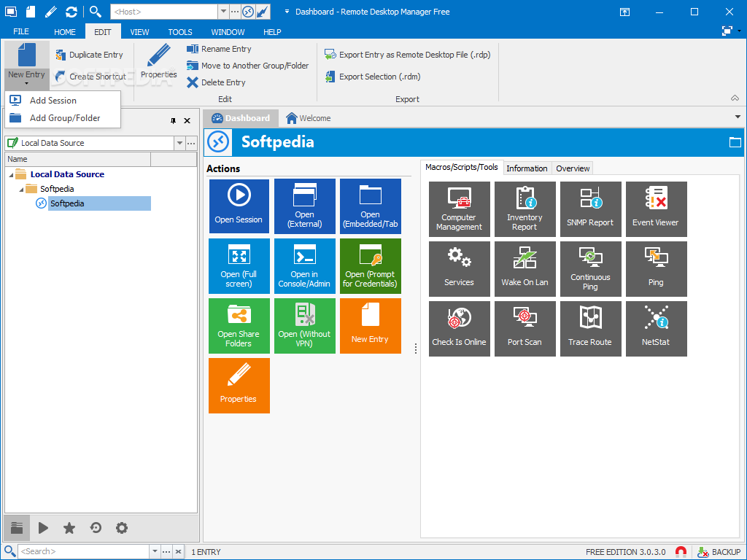This screenshot has width=747, height=560.
Task: Run the Inventory Report tool
Action: pos(525,209)
